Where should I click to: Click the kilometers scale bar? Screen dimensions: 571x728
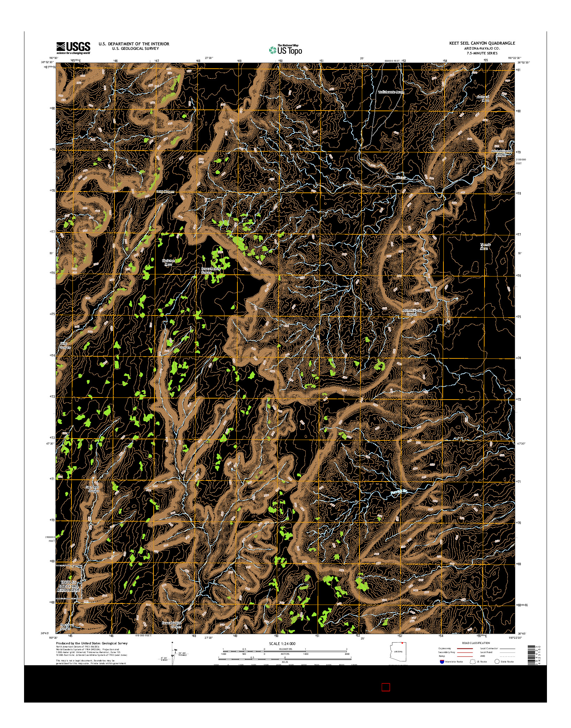coord(285,651)
